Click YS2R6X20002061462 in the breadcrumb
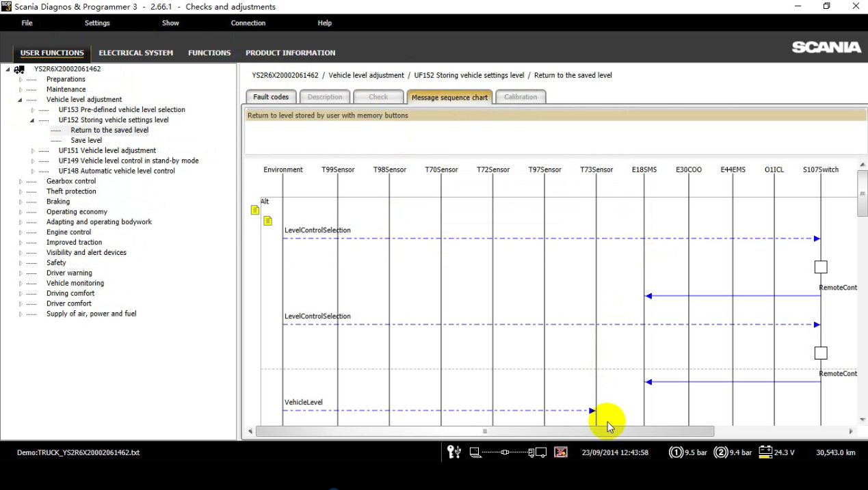The height and width of the screenshot is (490, 868). (x=285, y=75)
